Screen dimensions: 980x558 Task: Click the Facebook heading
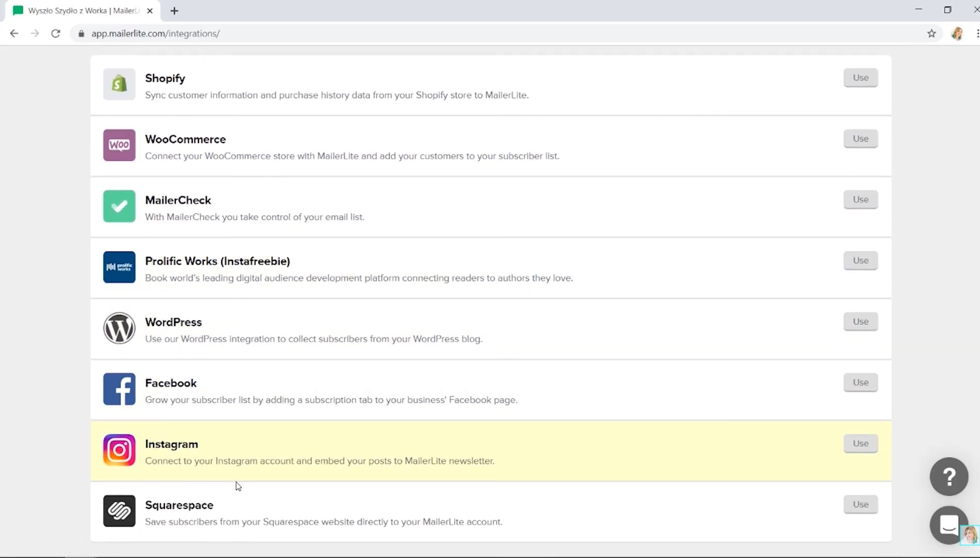click(171, 383)
